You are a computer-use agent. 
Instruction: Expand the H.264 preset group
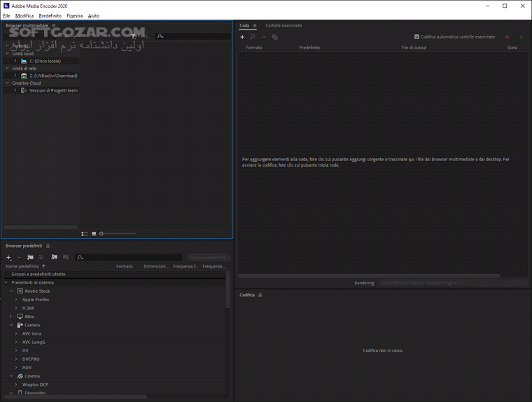pyautogui.click(x=16, y=308)
